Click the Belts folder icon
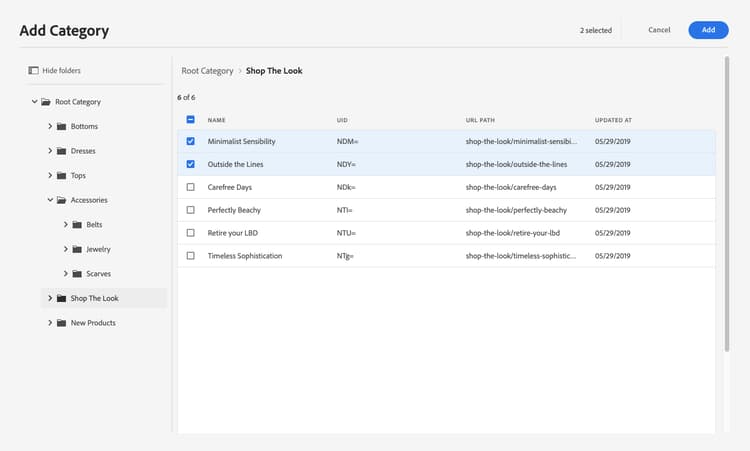 [x=78, y=225]
